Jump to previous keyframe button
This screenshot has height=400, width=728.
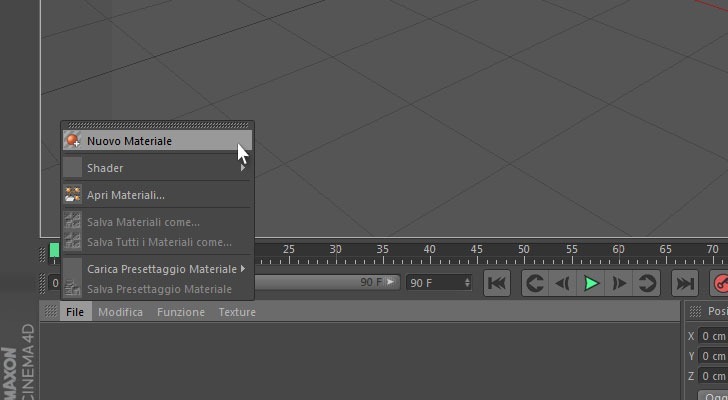pyautogui.click(x=535, y=283)
